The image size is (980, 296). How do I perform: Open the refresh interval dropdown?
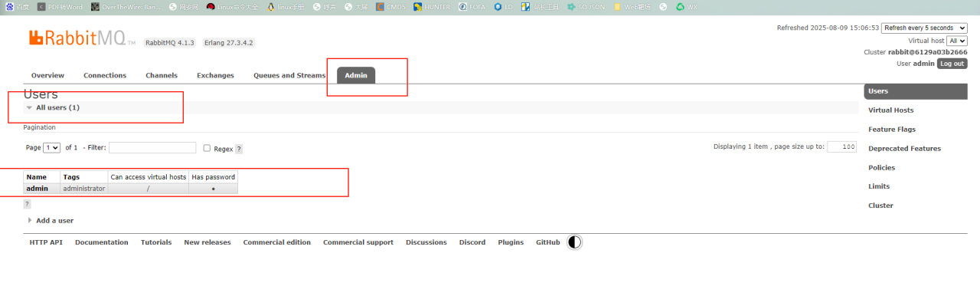click(x=924, y=28)
